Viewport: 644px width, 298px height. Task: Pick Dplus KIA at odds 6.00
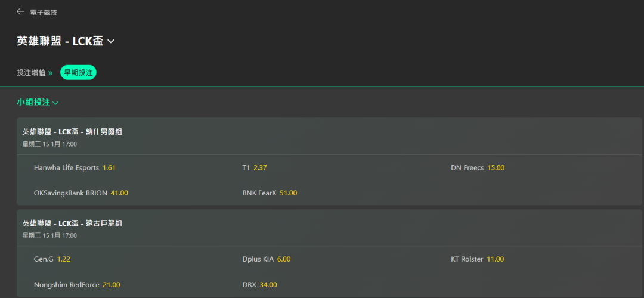[284, 259]
